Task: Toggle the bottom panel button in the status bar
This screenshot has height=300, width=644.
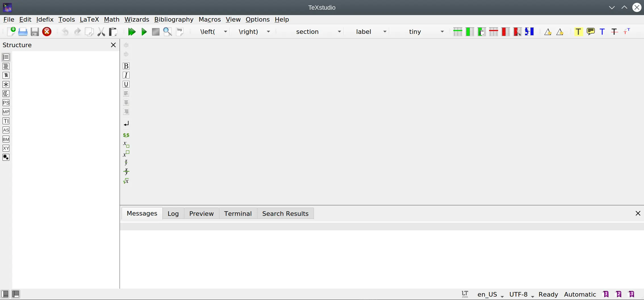Action: pyautogui.click(x=16, y=294)
